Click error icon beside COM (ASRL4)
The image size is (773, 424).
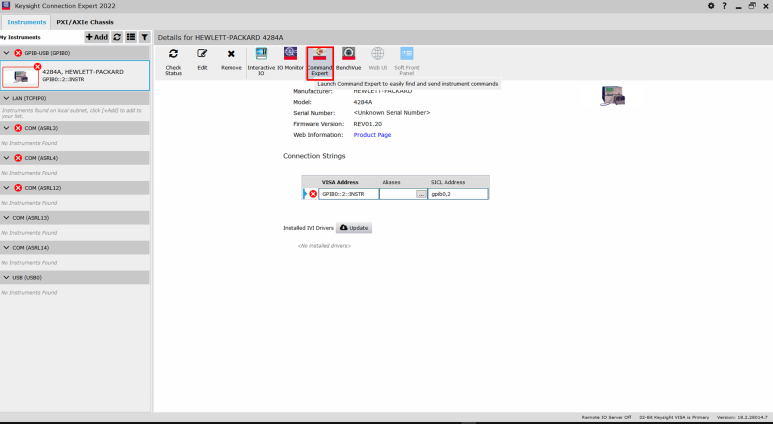point(18,158)
